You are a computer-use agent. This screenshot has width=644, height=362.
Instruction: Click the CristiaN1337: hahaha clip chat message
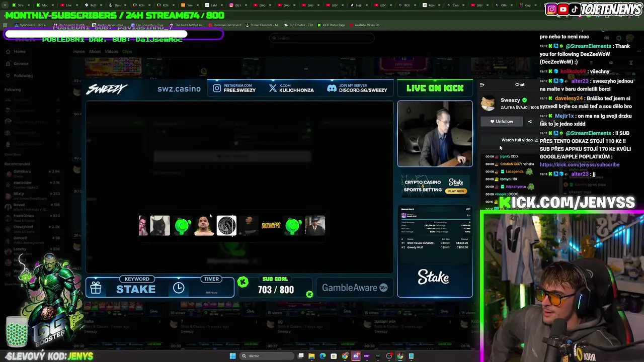(510, 164)
